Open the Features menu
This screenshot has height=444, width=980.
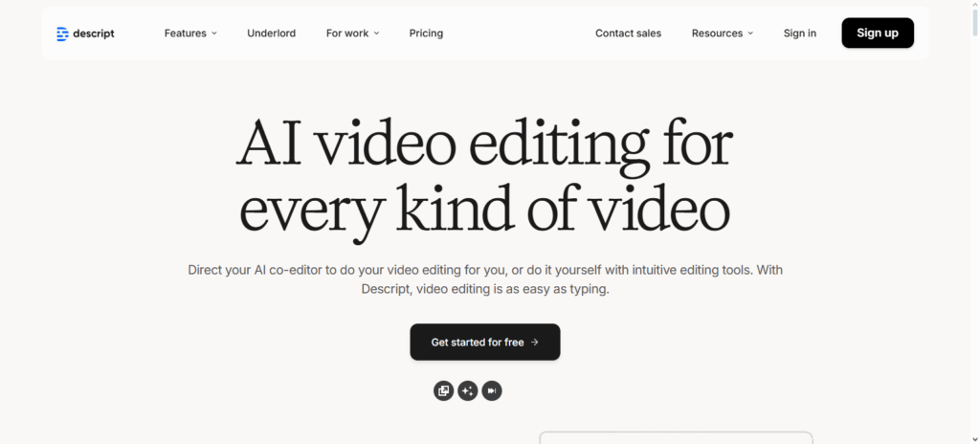point(185,33)
